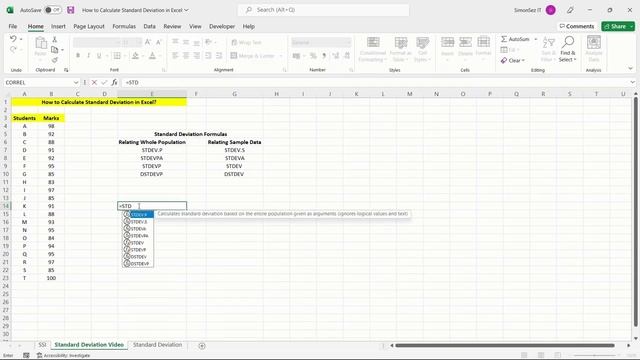Viewport: 640px width, 360px height.
Task: Cancel formula entry with the X icon
Action: [94, 82]
